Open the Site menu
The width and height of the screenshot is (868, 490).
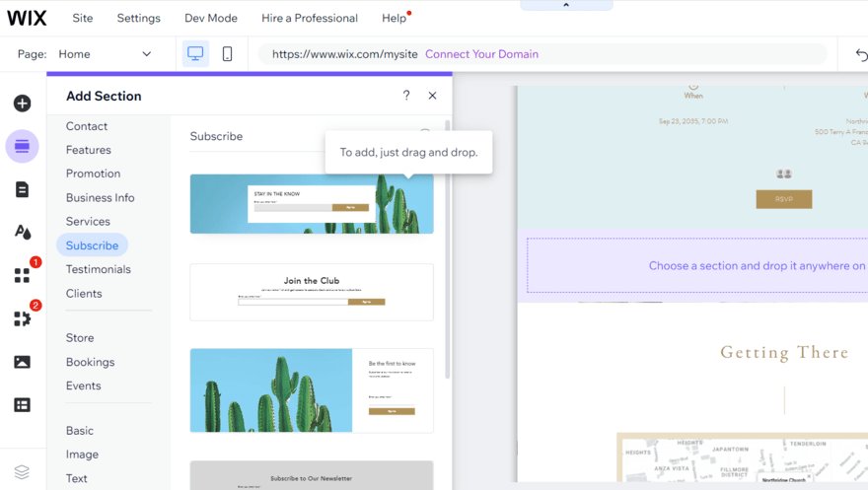pyautogui.click(x=83, y=18)
